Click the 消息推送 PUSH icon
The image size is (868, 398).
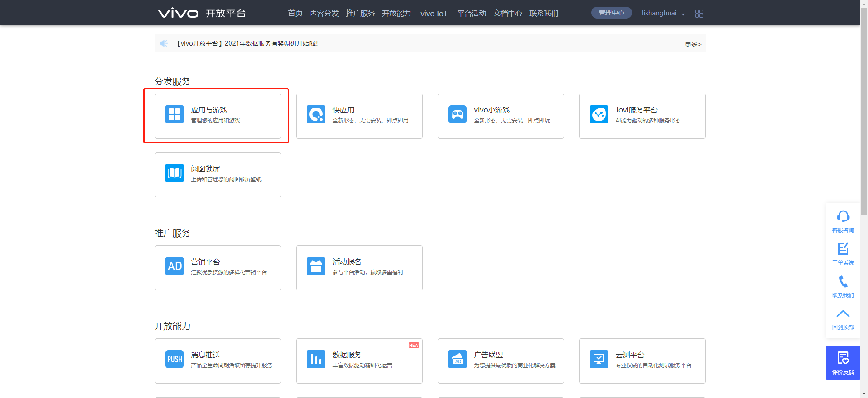point(175,359)
